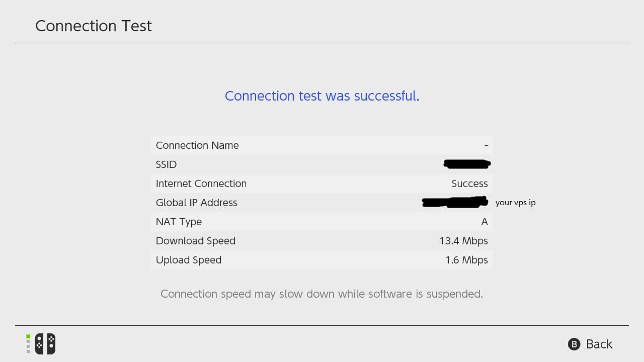Click the circled B button icon
Image resolution: width=644 pixels, height=362 pixels.
[x=574, y=344]
